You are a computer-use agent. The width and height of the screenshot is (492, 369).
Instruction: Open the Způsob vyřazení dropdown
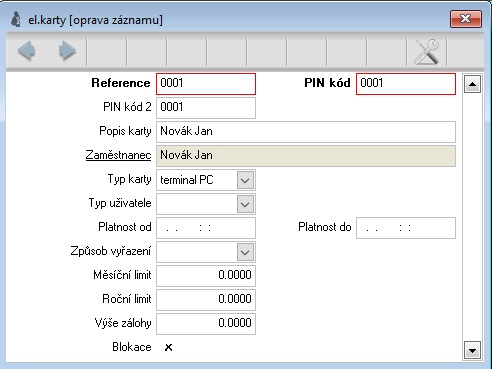pyautogui.click(x=245, y=252)
